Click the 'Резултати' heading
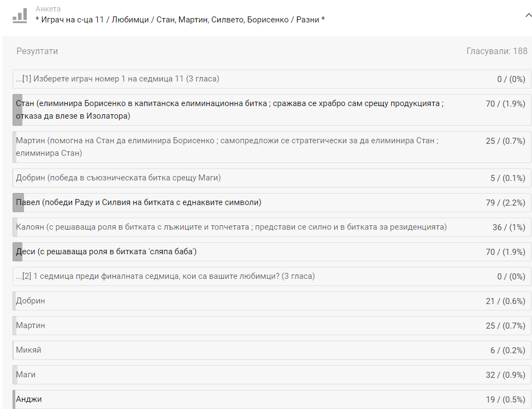Image resolution: width=532 pixels, height=409 pixels. [37, 51]
